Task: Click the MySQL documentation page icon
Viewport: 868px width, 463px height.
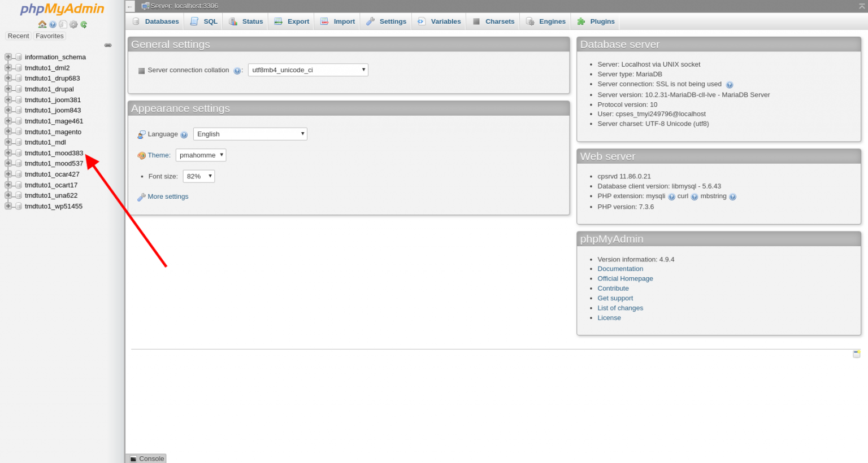Action: (x=63, y=24)
